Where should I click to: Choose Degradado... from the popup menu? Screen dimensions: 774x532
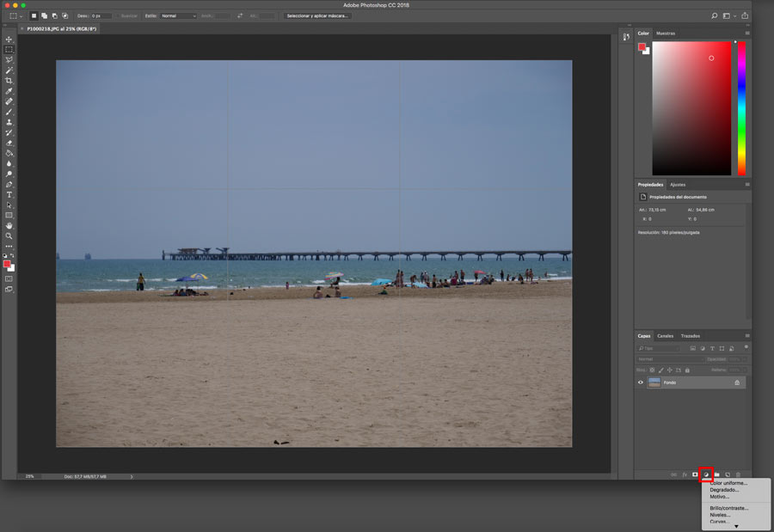[x=724, y=490]
